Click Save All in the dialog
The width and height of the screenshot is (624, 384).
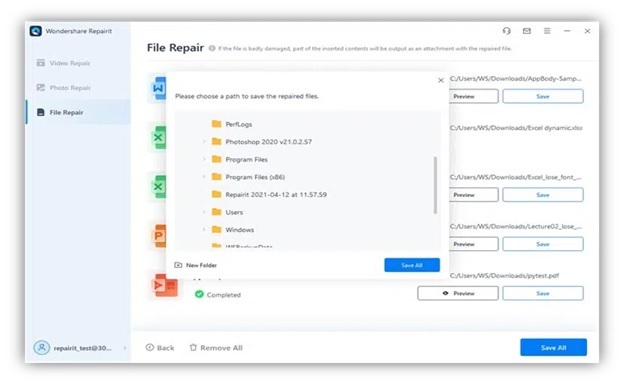tap(412, 265)
